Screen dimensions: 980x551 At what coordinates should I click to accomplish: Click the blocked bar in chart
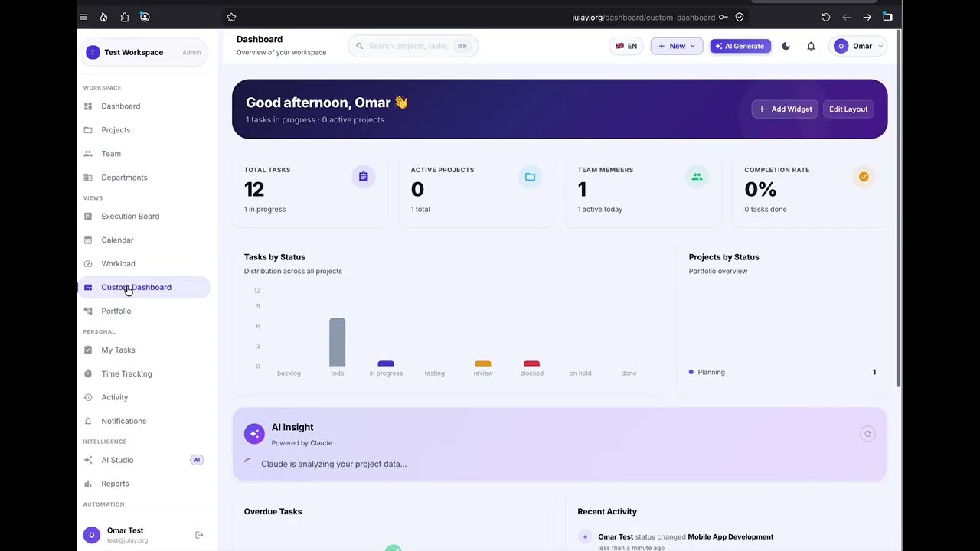531,364
